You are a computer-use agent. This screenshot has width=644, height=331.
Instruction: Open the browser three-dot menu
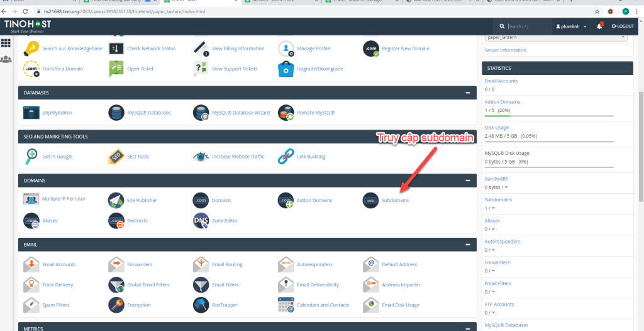point(637,11)
